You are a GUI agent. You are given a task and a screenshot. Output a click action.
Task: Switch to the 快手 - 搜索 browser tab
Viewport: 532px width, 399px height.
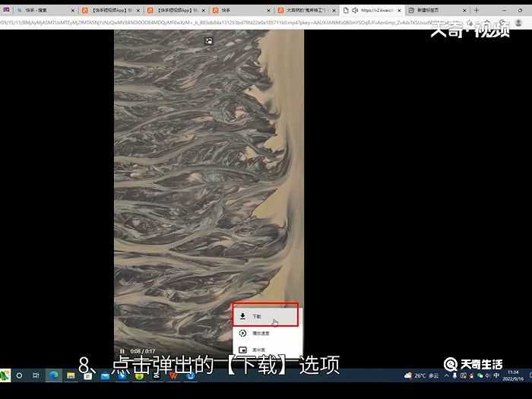pos(44,11)
